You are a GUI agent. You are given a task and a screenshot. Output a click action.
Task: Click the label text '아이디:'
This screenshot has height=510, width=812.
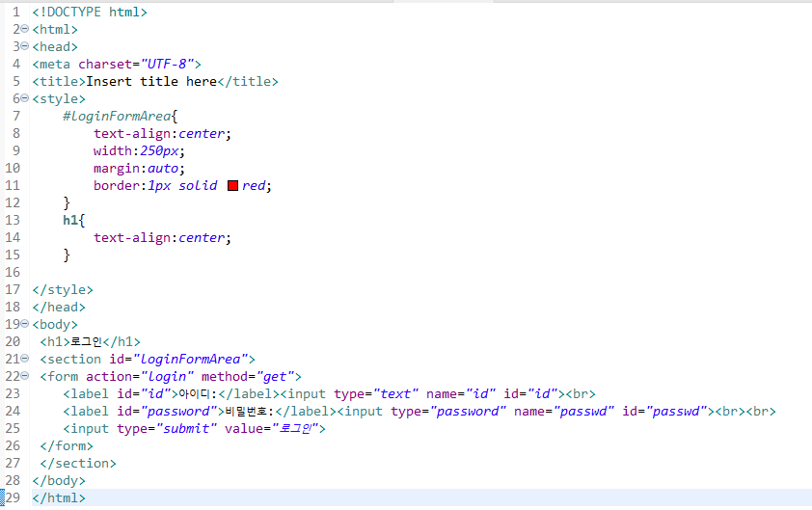199,394
